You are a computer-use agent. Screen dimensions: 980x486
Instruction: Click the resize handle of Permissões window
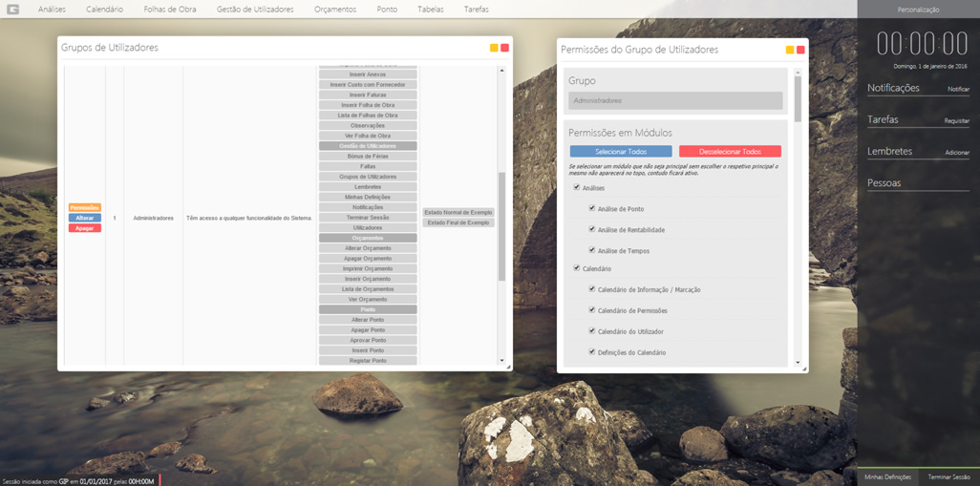click(x=804, y=369)
